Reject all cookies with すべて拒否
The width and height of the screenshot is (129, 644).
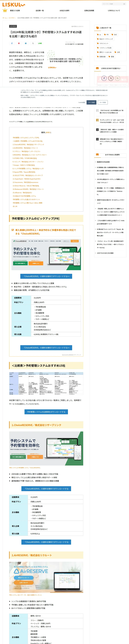(x=103, y=102)
